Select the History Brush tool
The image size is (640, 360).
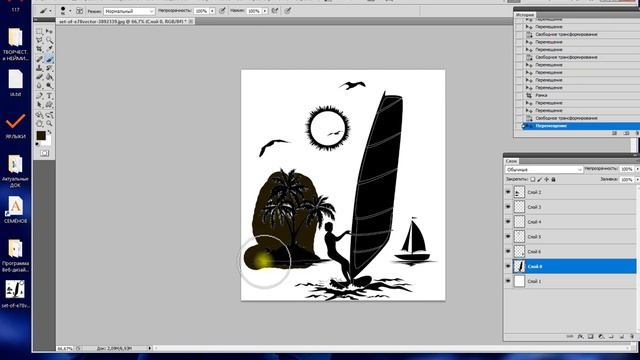coord(49,68)
